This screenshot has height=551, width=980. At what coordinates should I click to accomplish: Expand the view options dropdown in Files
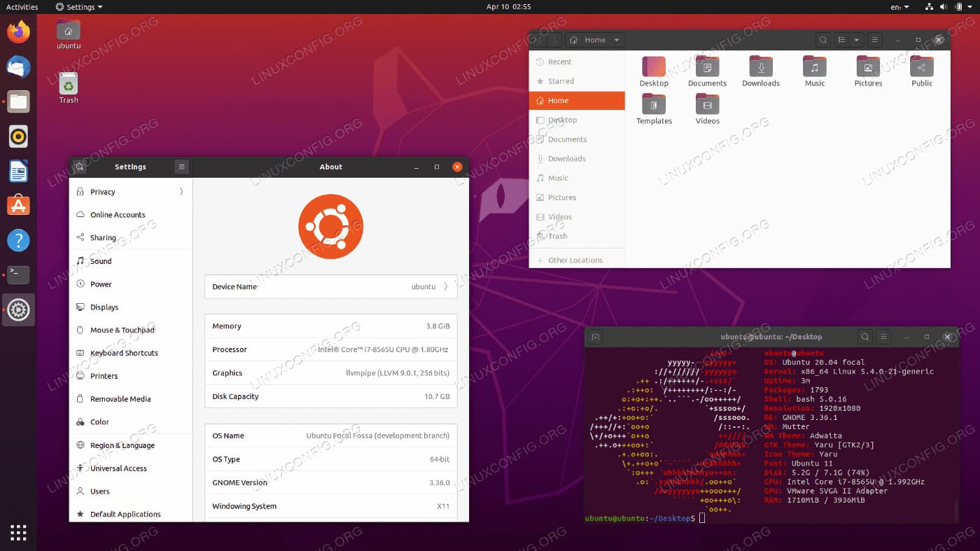(x=857, y=40)
